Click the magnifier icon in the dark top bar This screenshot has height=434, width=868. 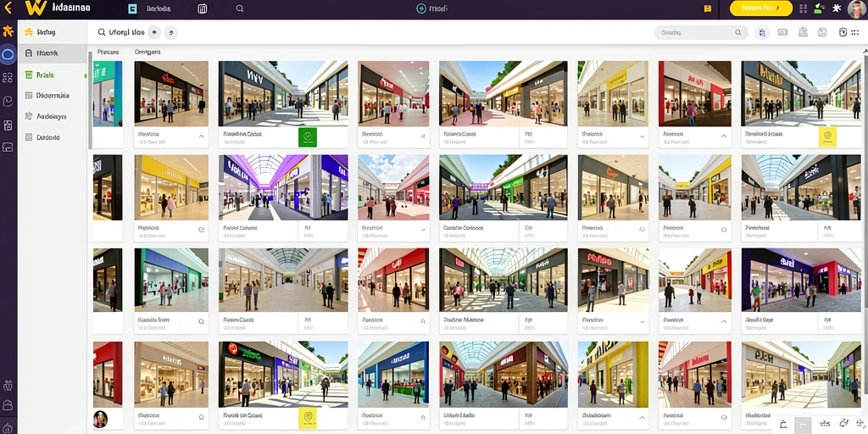click(240, 8)
